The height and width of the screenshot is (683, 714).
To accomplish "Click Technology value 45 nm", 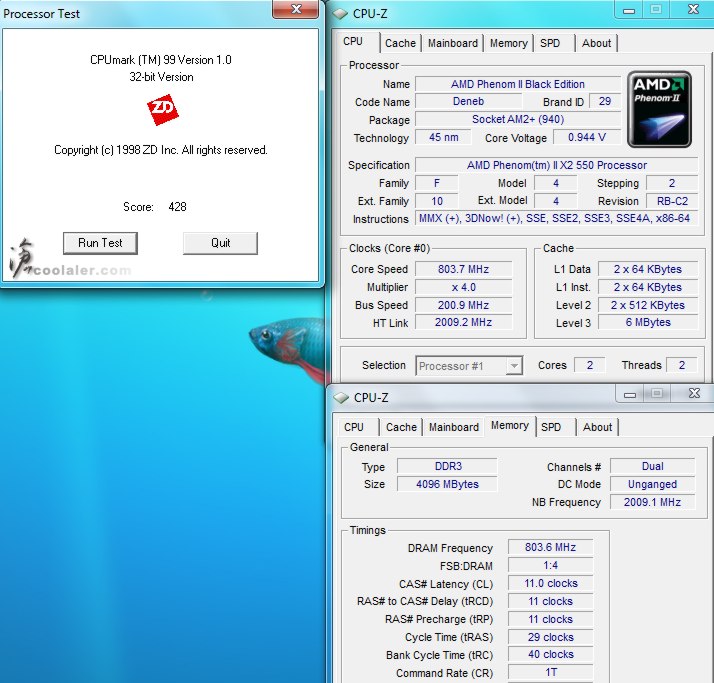I will tap(444, 137).
